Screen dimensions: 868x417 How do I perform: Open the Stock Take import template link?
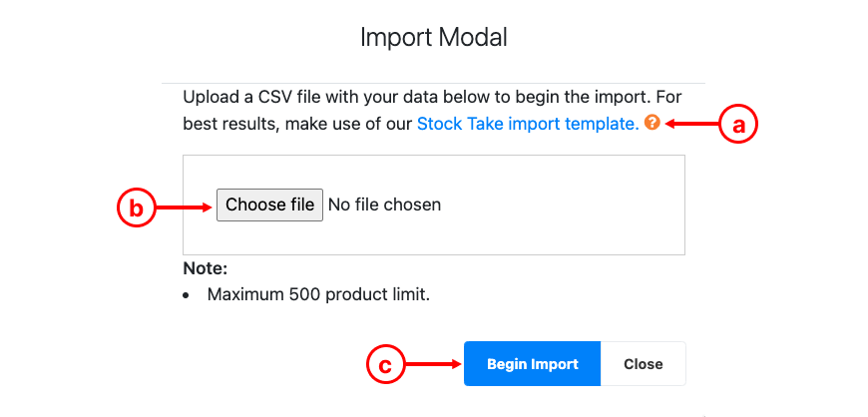point(528,124)
